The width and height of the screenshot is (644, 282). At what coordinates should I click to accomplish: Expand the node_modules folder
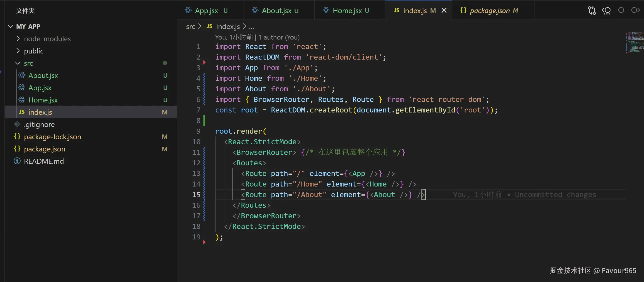tap(18, 39)
